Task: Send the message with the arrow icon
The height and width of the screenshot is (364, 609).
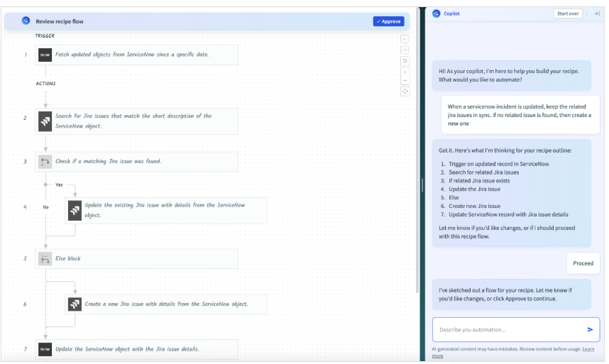Action: 590,329
